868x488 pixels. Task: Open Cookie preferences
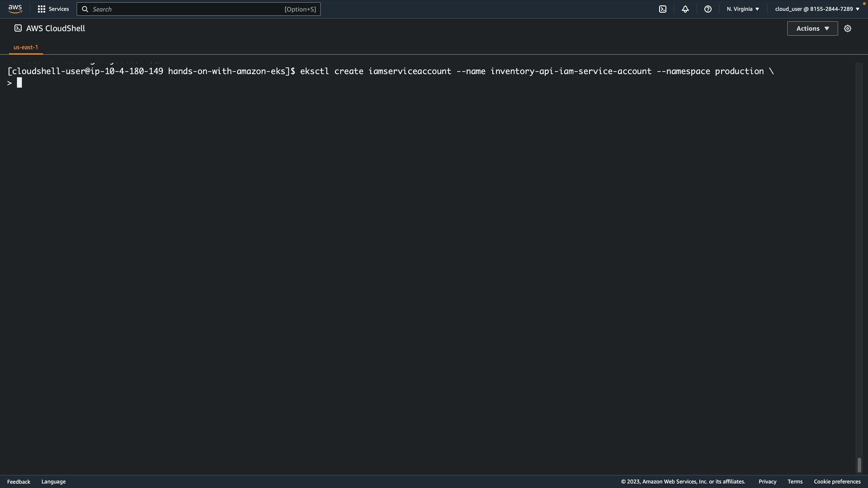(837, 482)
